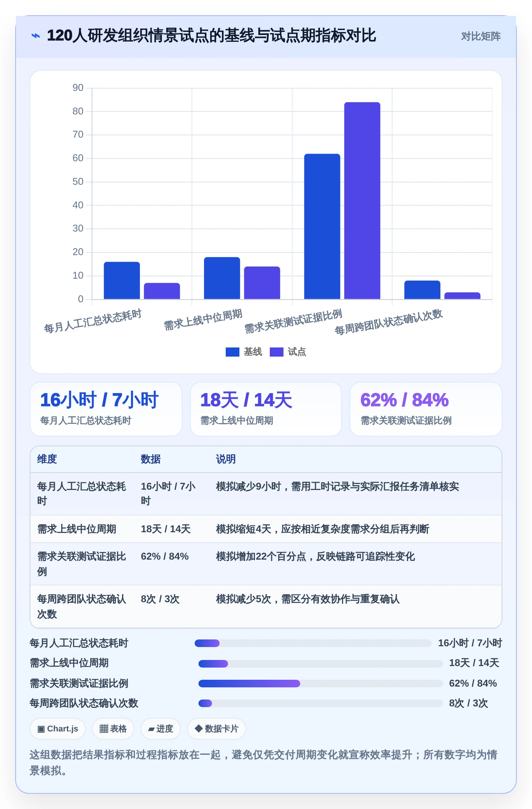Click x-axis label 每月人工汇总状态耗时

tap(93, 321)
